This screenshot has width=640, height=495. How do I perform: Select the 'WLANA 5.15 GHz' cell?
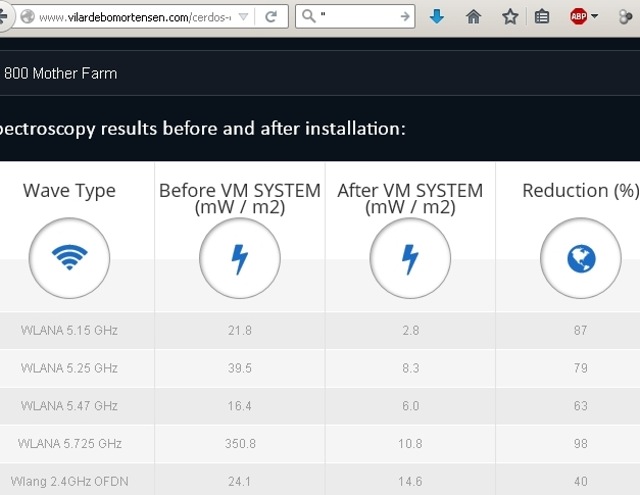click(x=69, y=330)
